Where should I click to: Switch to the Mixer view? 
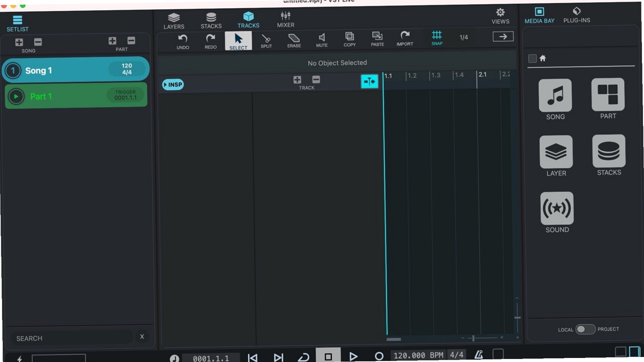(x=286, y=19)
